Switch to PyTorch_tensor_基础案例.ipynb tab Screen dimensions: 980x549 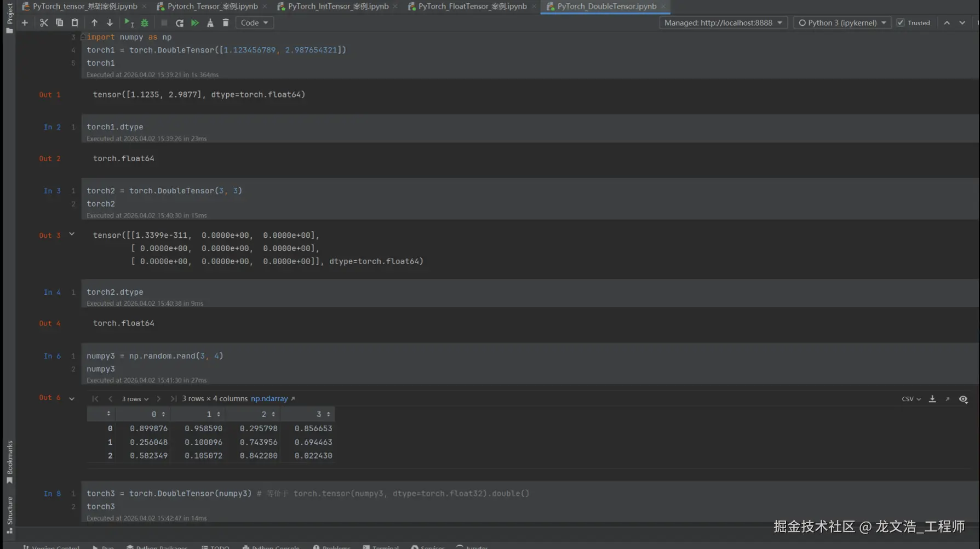pyautogui.click(x=85, y=6)
